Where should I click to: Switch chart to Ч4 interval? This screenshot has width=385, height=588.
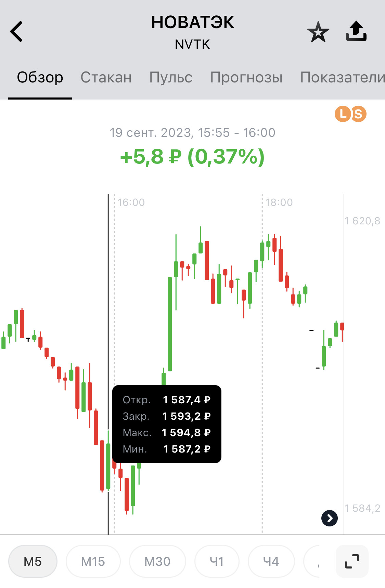tap(271, 561)
